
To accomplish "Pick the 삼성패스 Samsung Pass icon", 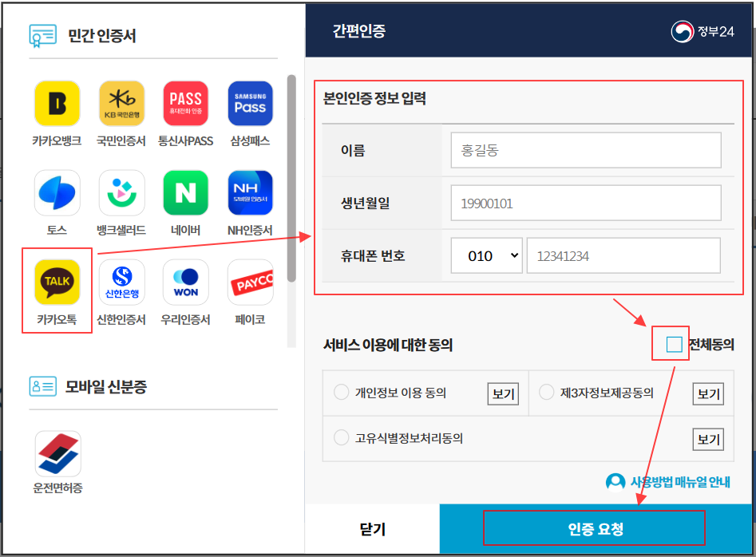I will [250, 104].
